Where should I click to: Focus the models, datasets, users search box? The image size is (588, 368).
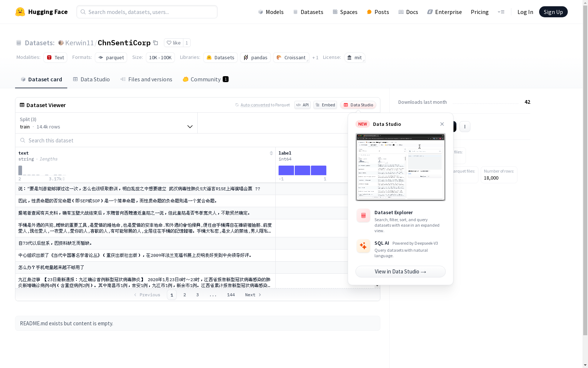[x=147, y=12]
